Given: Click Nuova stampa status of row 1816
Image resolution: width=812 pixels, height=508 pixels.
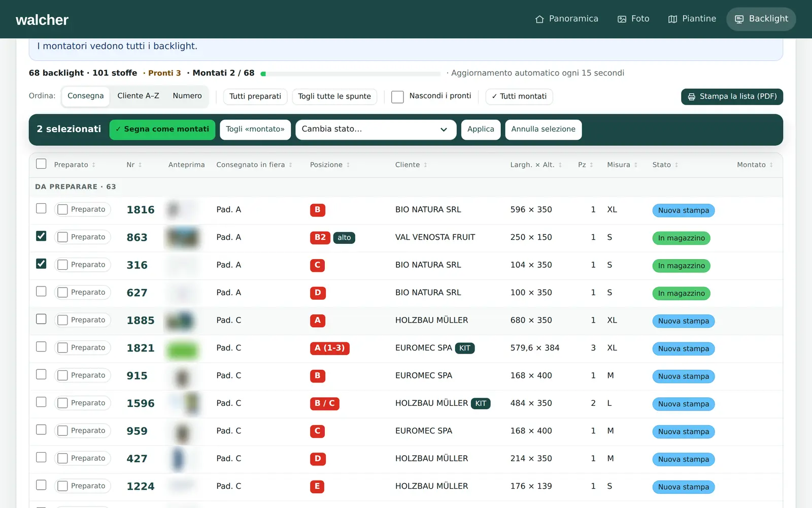Looking at the screenshot, I should [x=683, y=210].
